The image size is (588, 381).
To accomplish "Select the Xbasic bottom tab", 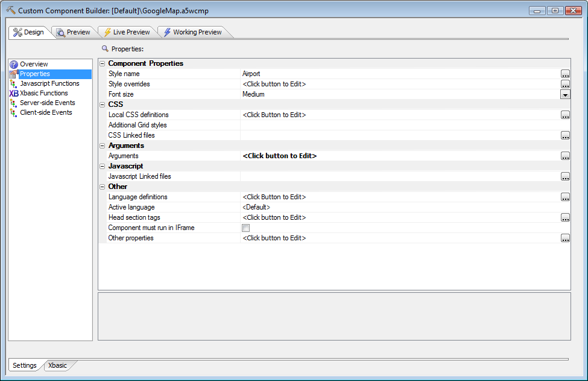I will pos(57,366).
